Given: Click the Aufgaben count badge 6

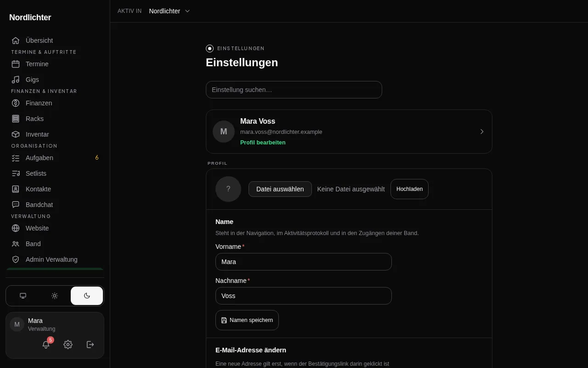Looking at the screenshot, I should (97, 158).
